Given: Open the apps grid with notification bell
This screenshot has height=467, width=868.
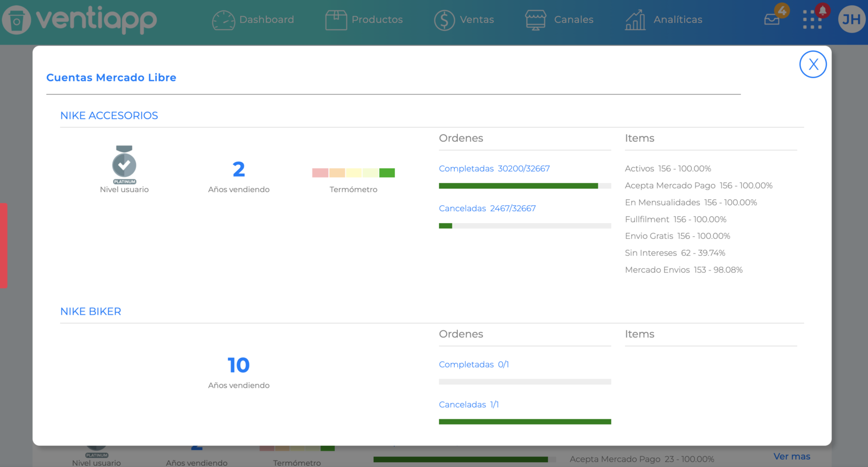Looking at the screenshot, I should [815, 16].
